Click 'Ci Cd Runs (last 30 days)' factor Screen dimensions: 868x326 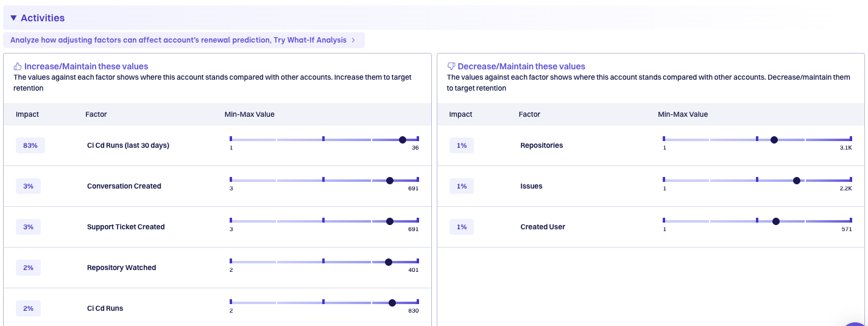pyautogui.click(x=128, y=145)
